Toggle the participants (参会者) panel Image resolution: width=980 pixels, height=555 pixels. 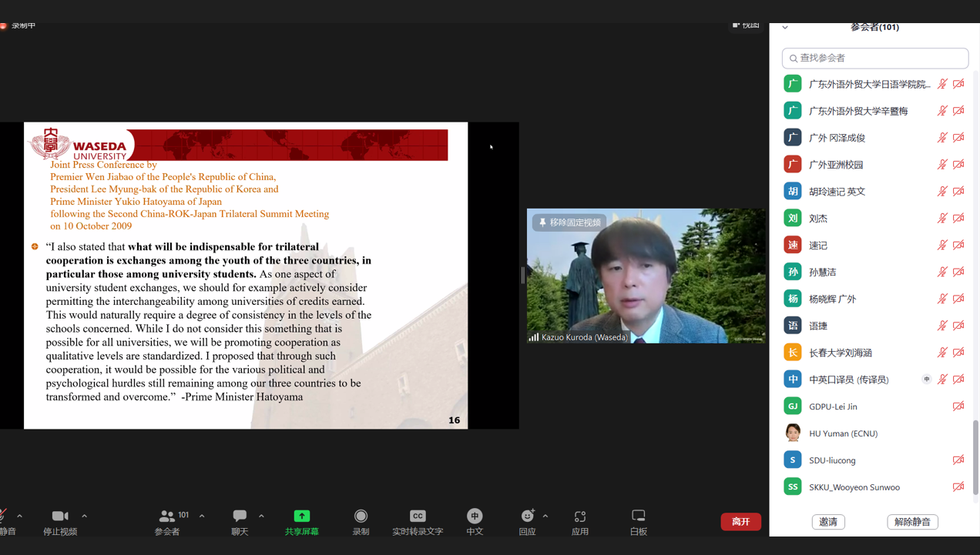(167, 517)
